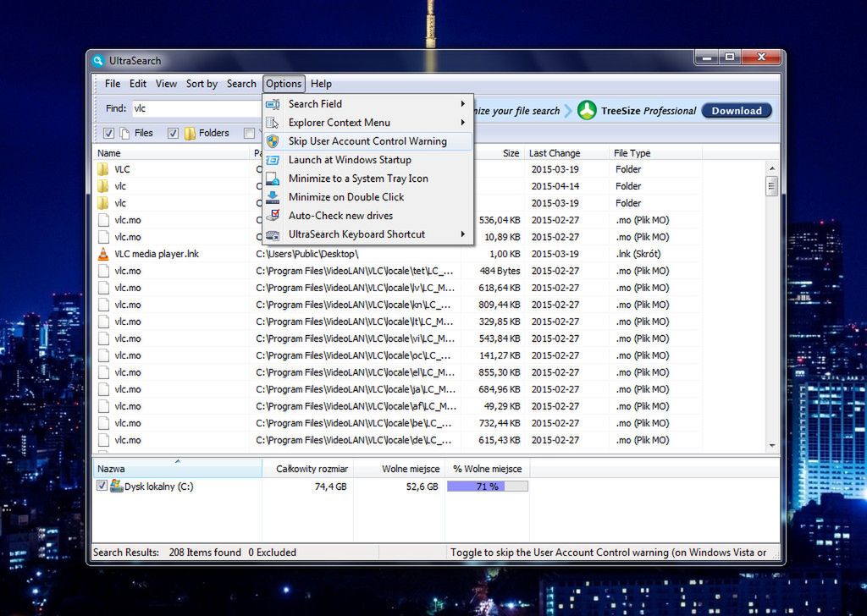
Task: Click the 208 Items found status text
Action: click(205, 553)
